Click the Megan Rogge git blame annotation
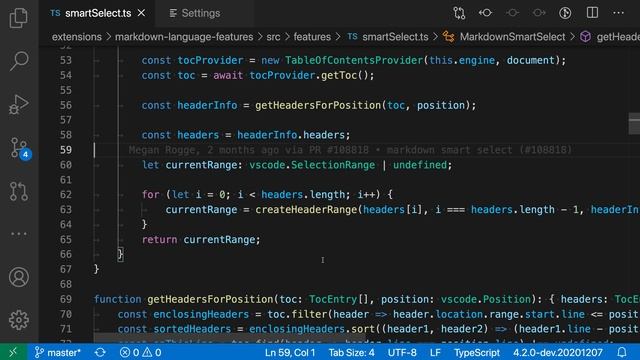 coord(350,150)
